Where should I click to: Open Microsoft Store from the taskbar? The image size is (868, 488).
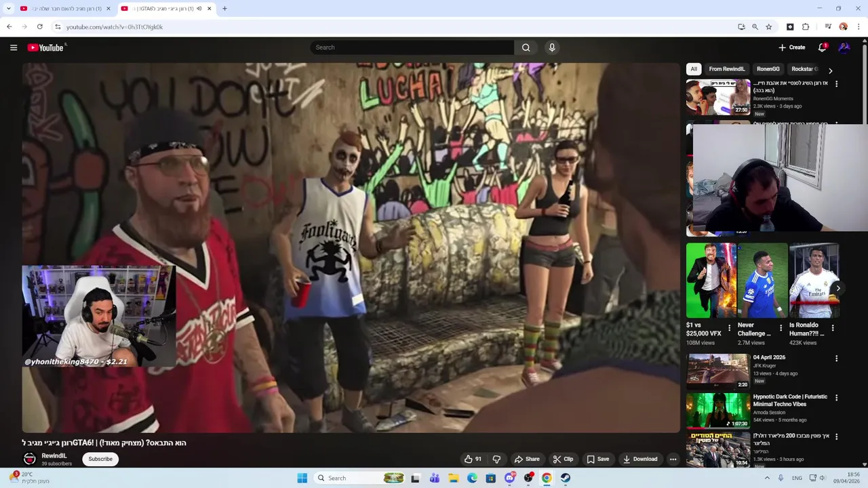point(490,478)
